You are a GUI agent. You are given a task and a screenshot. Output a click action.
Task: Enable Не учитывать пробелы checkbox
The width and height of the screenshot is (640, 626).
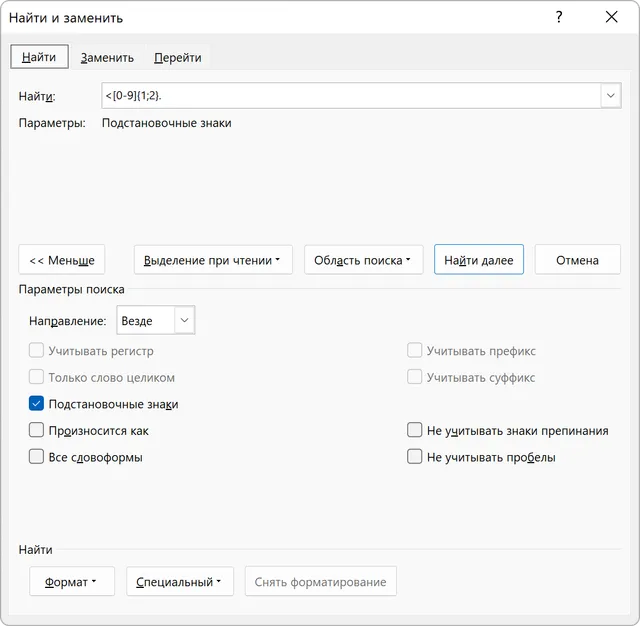coord(414,457)
